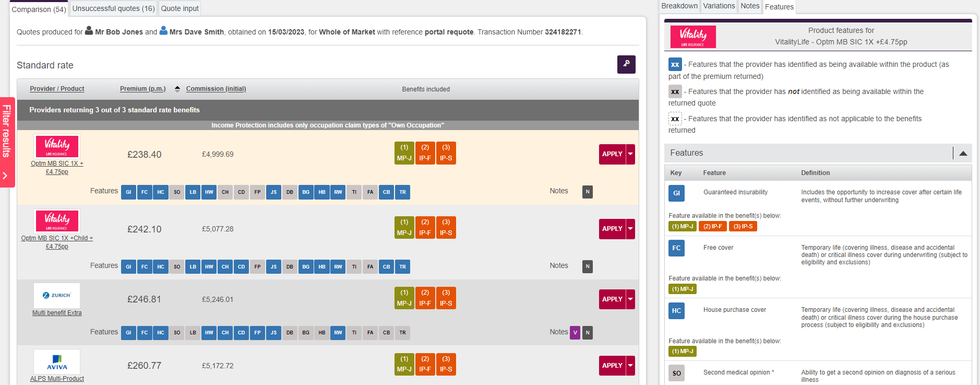
Task: Click the N notes icon in the first Vitality row
Action: 587,192
